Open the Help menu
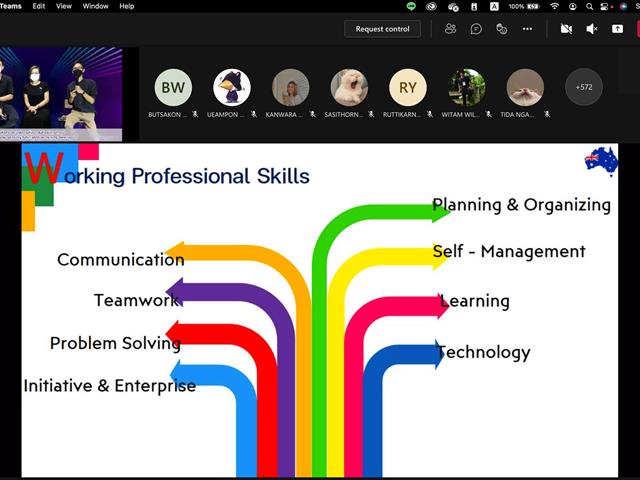 click(127, 6)
